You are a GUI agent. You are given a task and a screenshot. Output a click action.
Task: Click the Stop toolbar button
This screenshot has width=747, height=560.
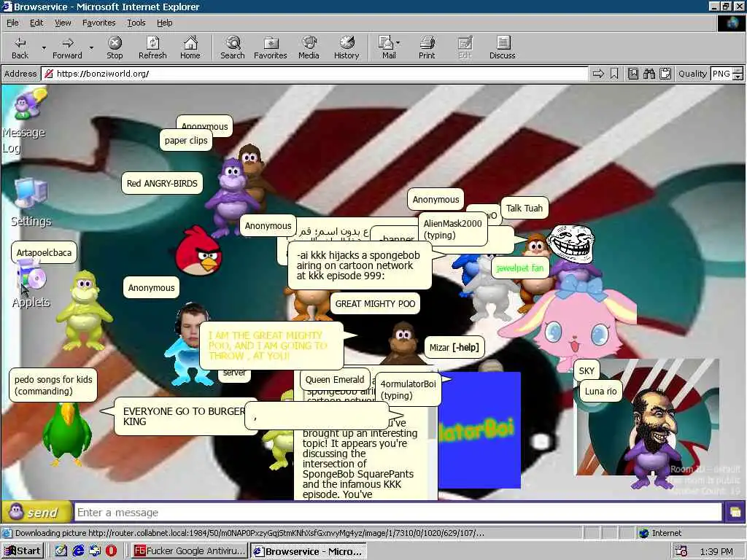point(115,47)
